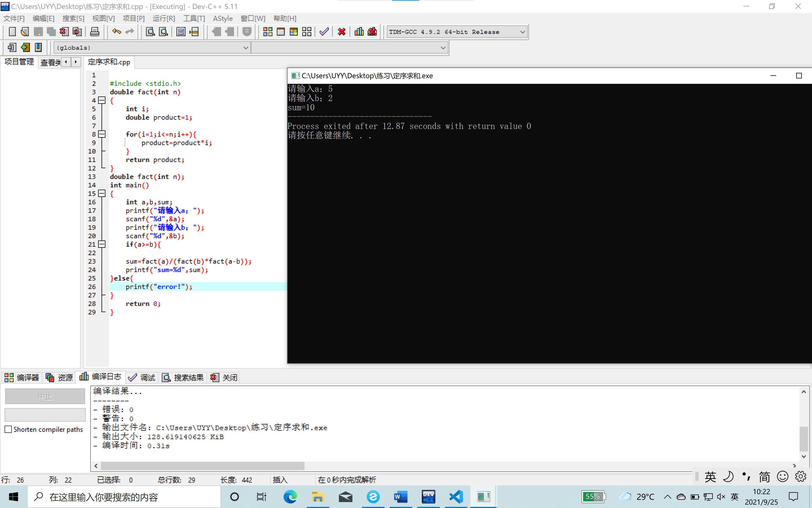Open the empty members dropdown beside globals
The width and height of the screenshot is (812, 508).
pyautogui.click(x=443, y=48)
